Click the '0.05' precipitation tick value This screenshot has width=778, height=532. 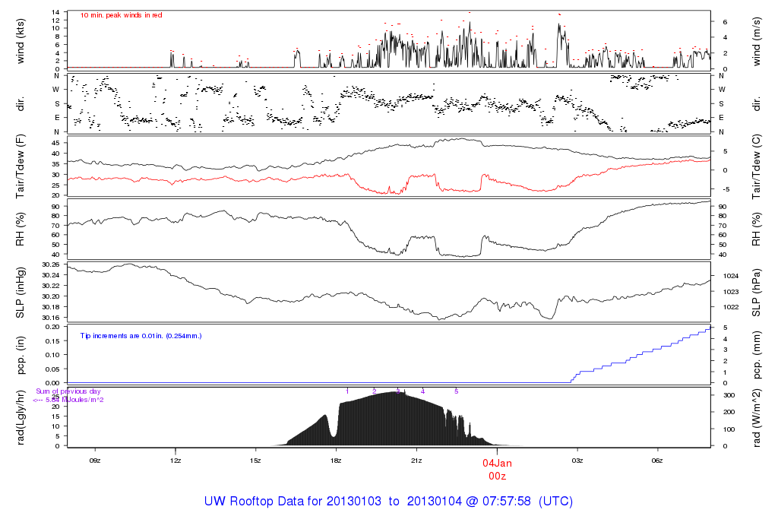point(52,369)
